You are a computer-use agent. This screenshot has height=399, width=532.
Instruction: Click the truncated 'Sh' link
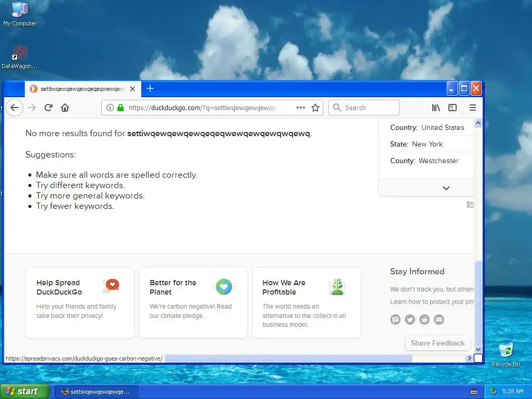point(470,204)
